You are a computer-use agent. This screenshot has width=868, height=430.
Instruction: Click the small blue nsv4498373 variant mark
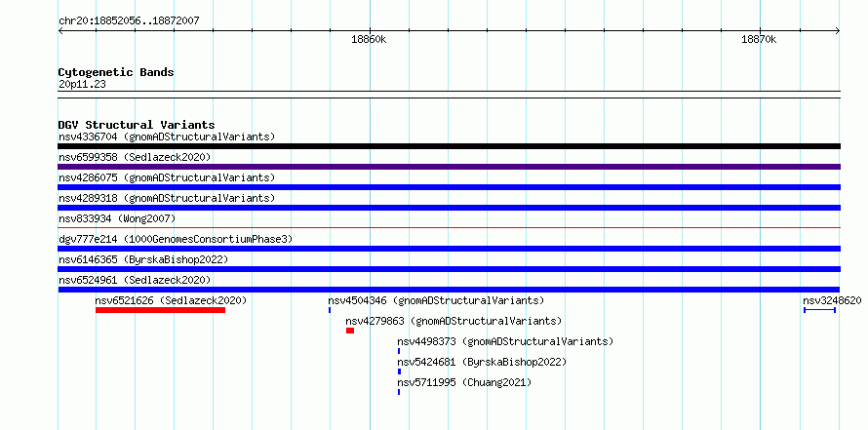399,351
